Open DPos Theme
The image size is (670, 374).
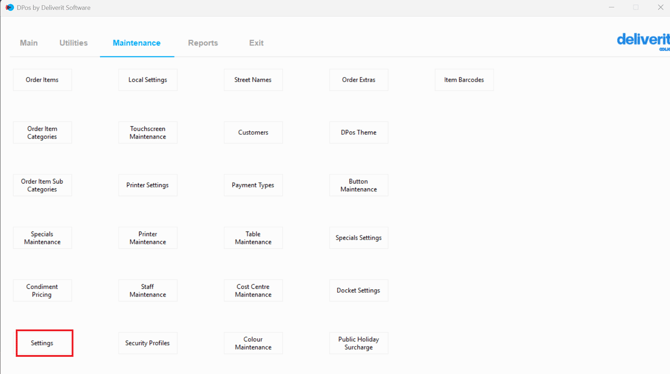[359, 133]
